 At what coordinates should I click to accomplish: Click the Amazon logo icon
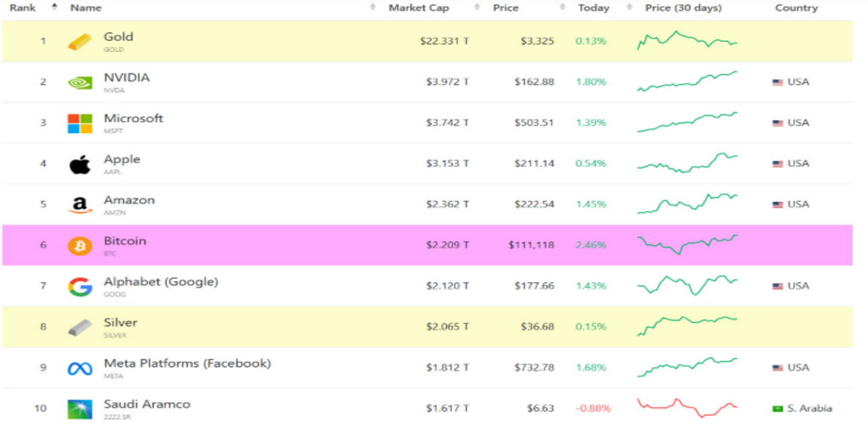pyautogui.click(x=80, y=205)
